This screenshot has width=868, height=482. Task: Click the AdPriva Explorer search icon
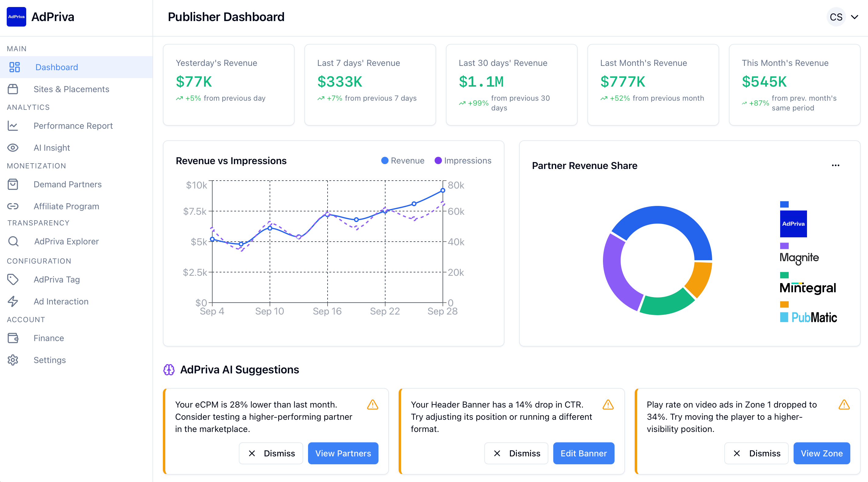coord(13,241)
